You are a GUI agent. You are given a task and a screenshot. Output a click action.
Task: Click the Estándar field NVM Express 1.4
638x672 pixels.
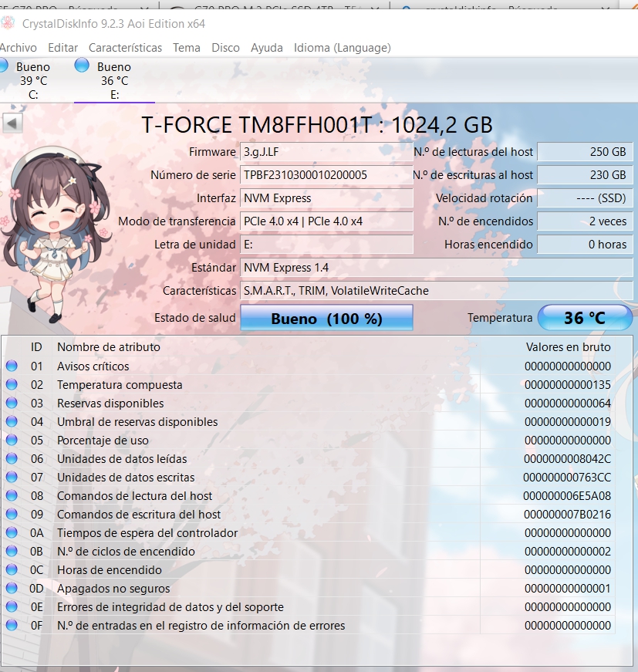436,268
